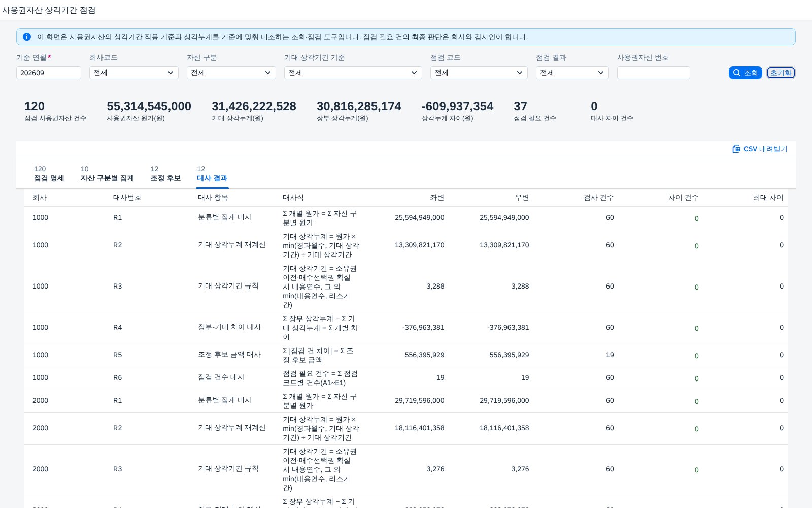This screenshot has height=508, width=812.
Task: Switch to the 조정 후보 tab
Action: 165,174
